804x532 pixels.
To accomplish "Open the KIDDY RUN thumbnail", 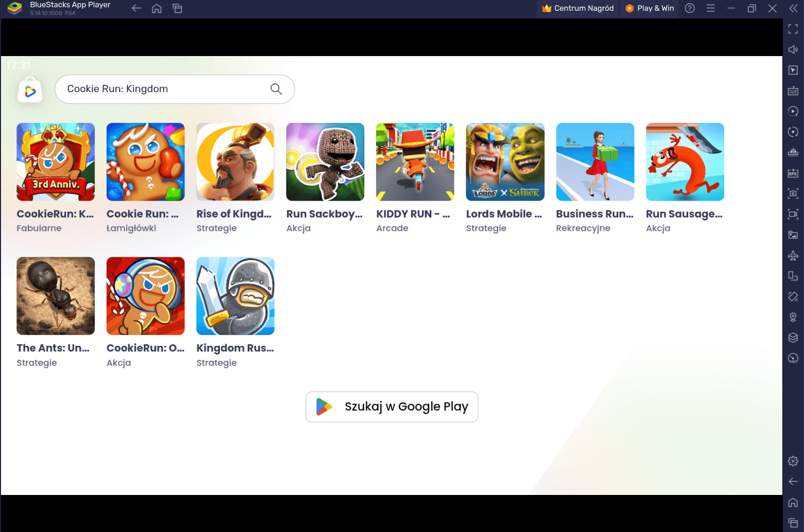I will (415, 162).
